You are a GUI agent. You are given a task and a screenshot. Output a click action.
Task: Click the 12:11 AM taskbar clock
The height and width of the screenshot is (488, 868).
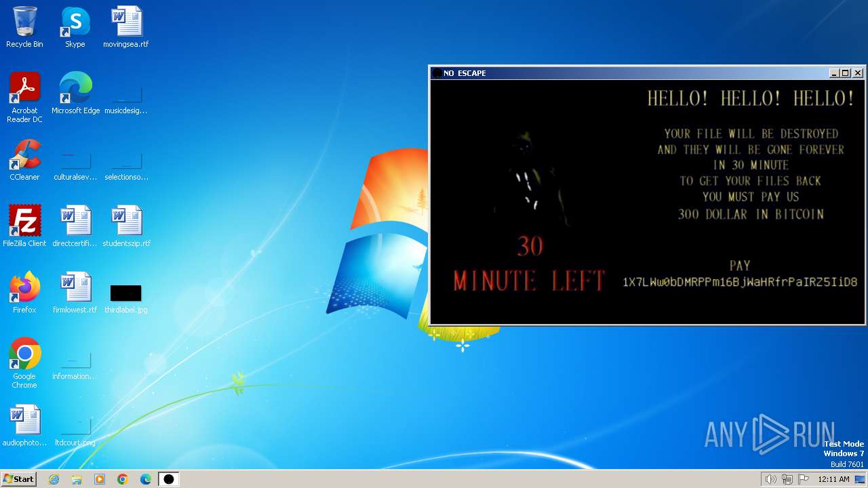click(833, 479)
